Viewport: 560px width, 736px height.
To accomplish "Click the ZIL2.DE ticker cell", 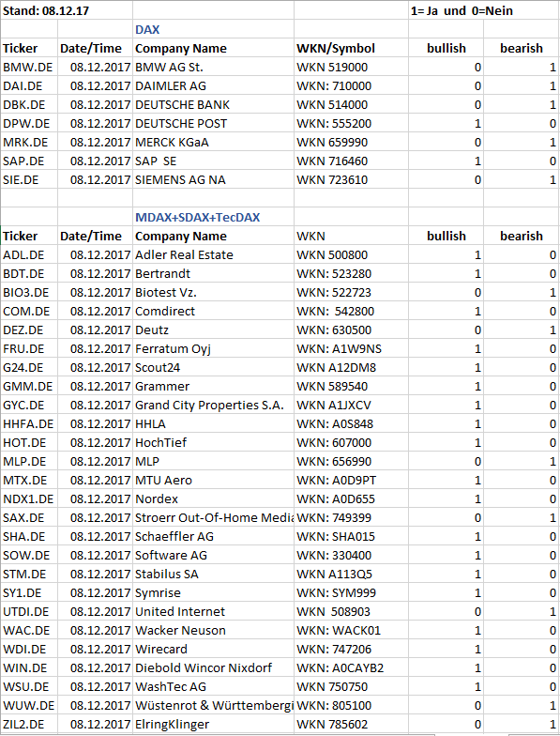I will pos(29,725).
